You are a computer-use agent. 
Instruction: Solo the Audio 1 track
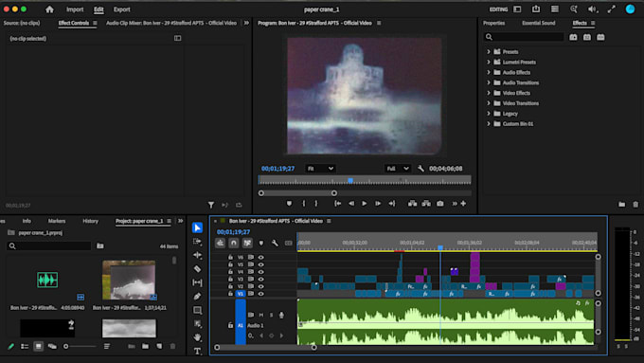pyautogui.click(x=271, y=315)
